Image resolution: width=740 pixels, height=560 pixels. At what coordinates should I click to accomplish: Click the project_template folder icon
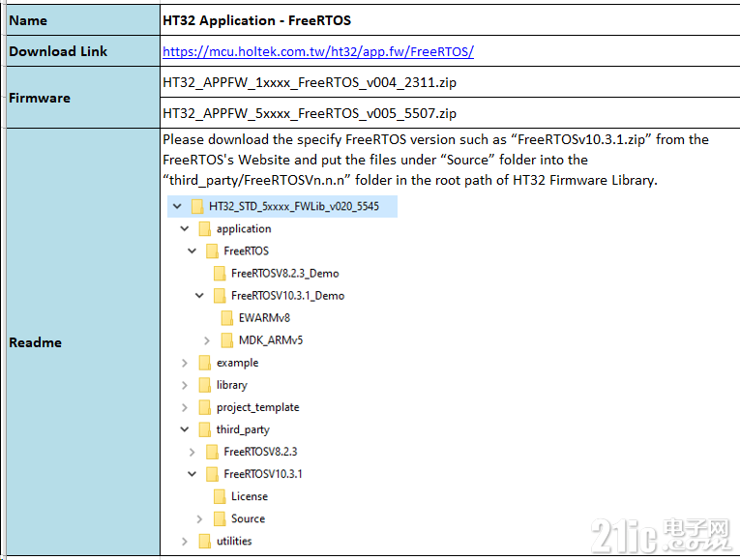(x=205, y=407)
